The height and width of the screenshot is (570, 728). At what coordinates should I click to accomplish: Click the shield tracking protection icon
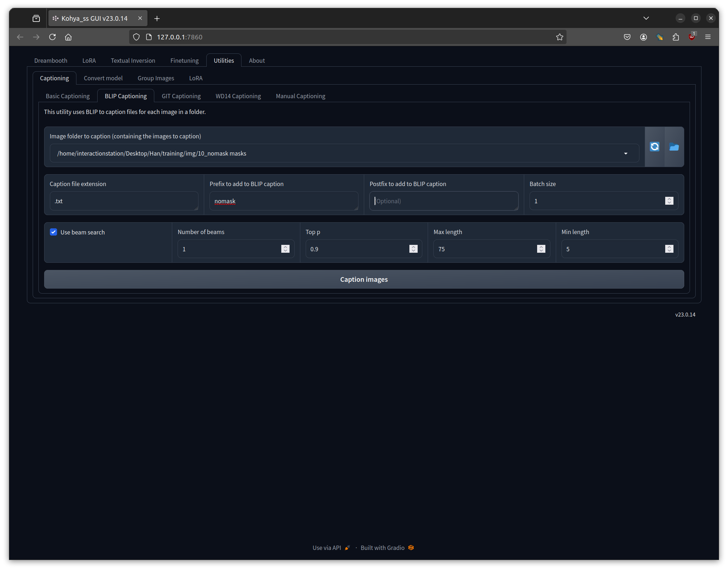[x=136, y=37]
